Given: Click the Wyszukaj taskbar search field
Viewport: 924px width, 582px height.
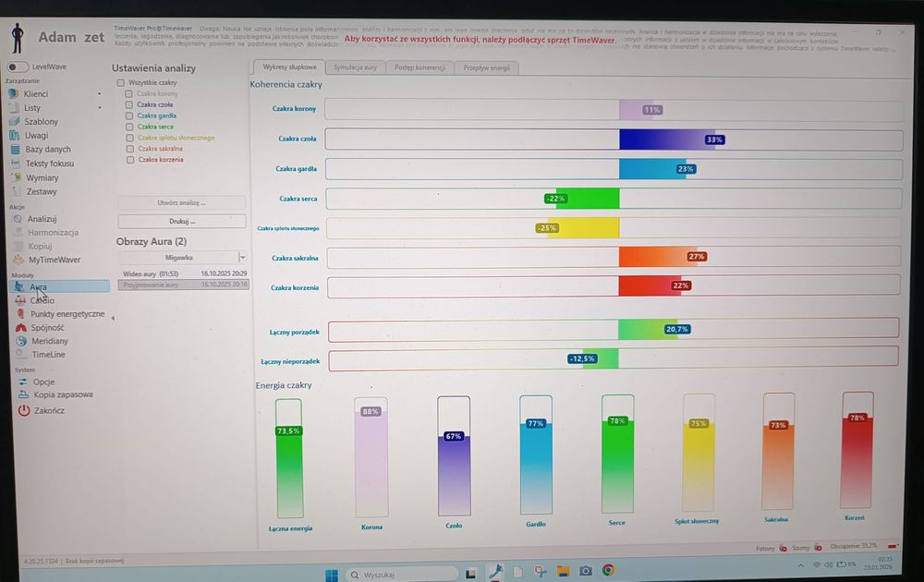Looking at the screenshot, I should pyautogui.click(x=403, y=575).
